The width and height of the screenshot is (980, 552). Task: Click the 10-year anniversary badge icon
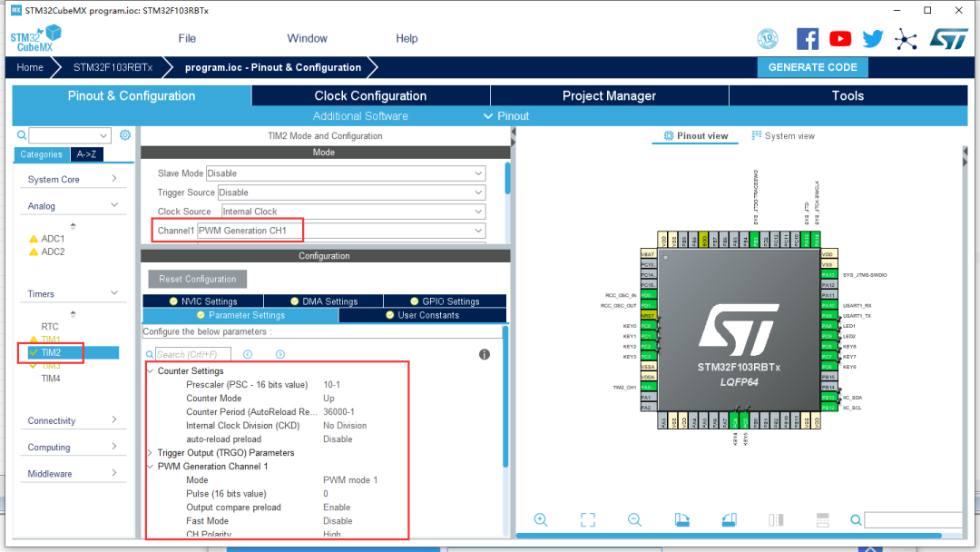(768, 39)
